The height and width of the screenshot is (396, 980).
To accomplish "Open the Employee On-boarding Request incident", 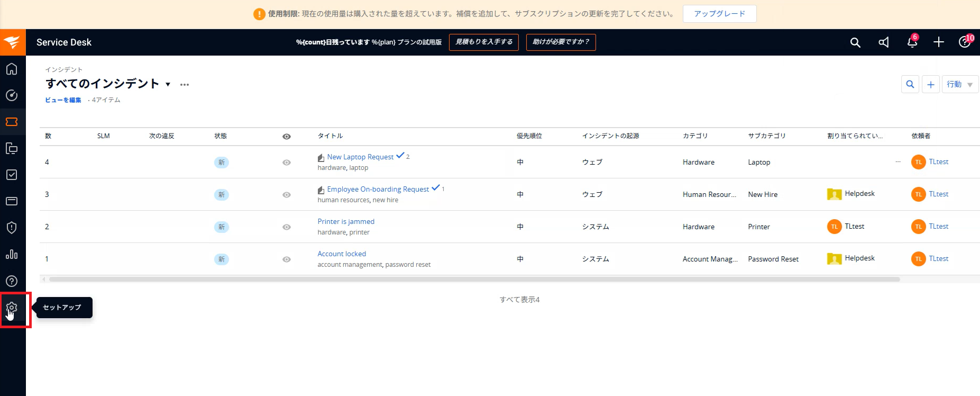I will 378,190.
